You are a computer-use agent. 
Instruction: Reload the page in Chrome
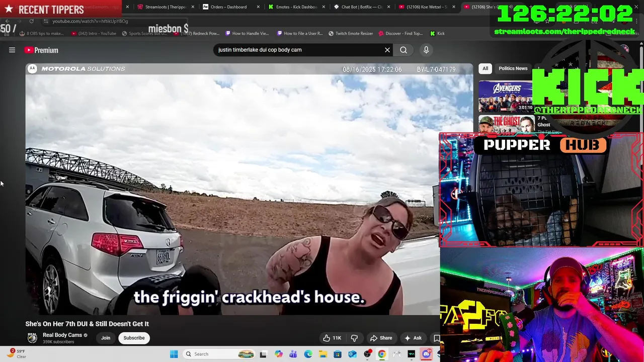[x=31, y=21]
